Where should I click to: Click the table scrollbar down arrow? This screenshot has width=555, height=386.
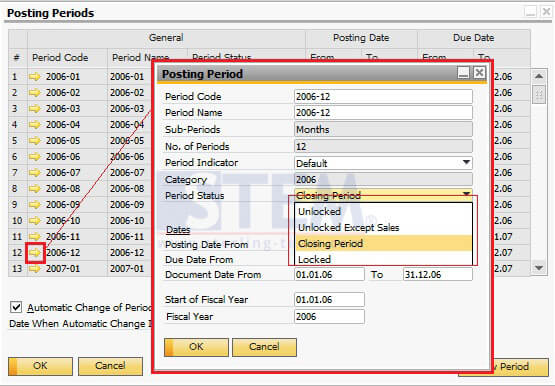539,268
